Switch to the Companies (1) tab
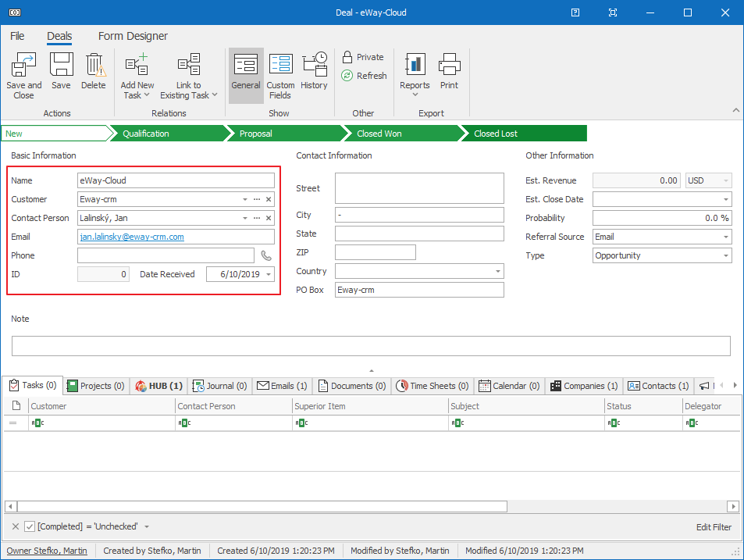This screenshot has width=744, height=560. (x=584, y=386)
